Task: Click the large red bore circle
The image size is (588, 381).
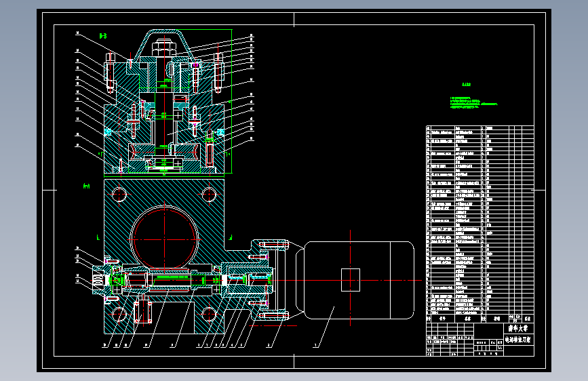Action: [165, 239]
